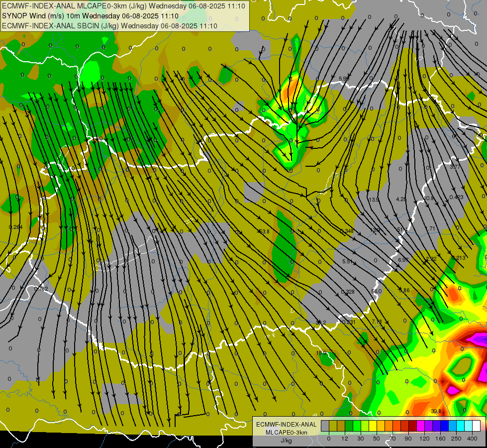Select the gray swatch in the legend
Screen dimensions: 487x448
(325, 426)
